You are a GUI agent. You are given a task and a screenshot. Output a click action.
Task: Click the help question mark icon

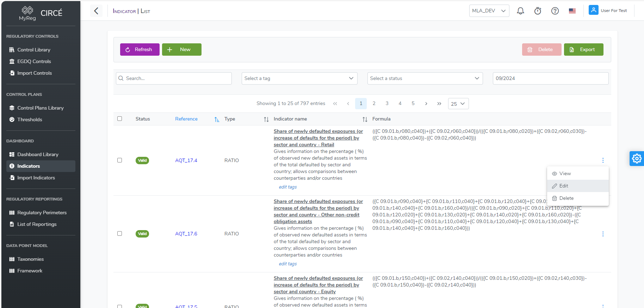(555, 11)
